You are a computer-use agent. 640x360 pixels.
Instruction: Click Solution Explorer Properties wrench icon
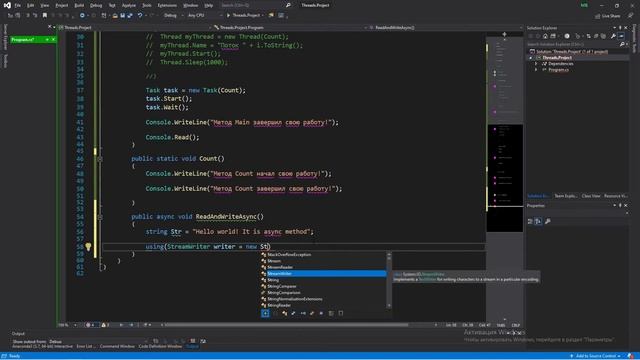[613, 36]
